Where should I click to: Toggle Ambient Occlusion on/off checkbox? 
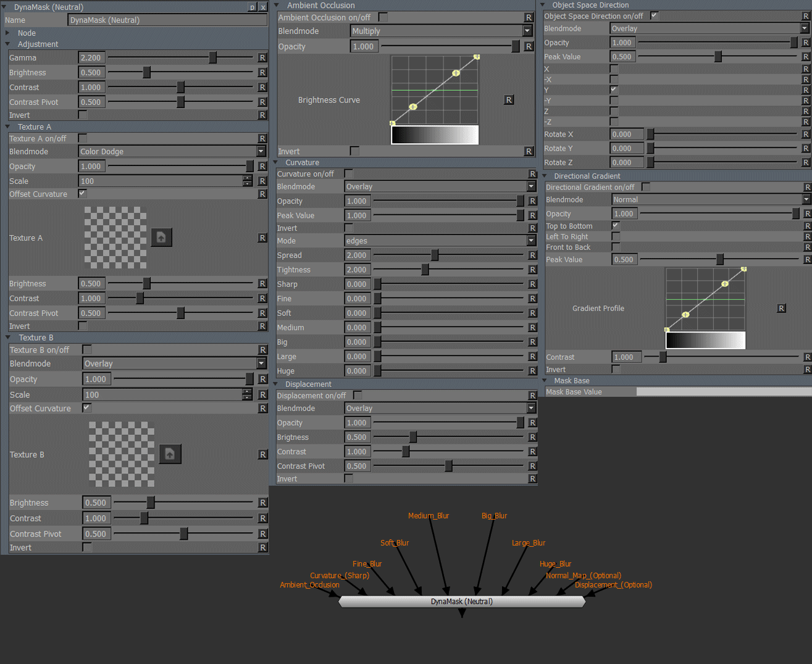(383, 17)
